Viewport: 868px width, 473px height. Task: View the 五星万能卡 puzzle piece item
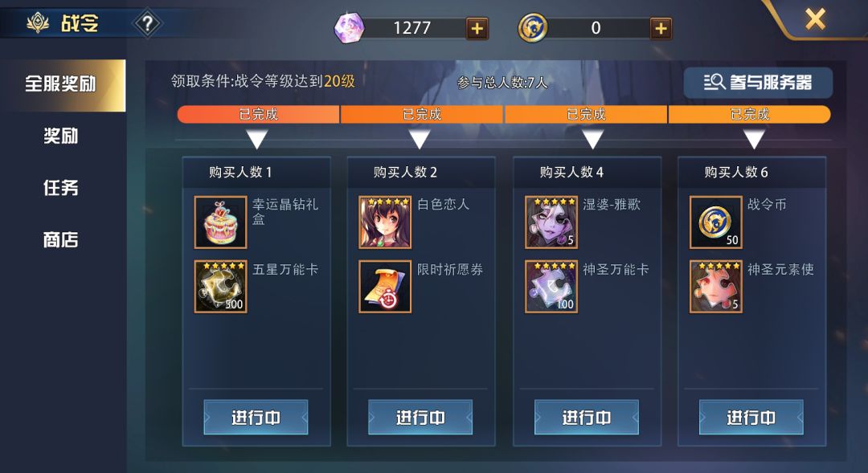coord(220,287)
